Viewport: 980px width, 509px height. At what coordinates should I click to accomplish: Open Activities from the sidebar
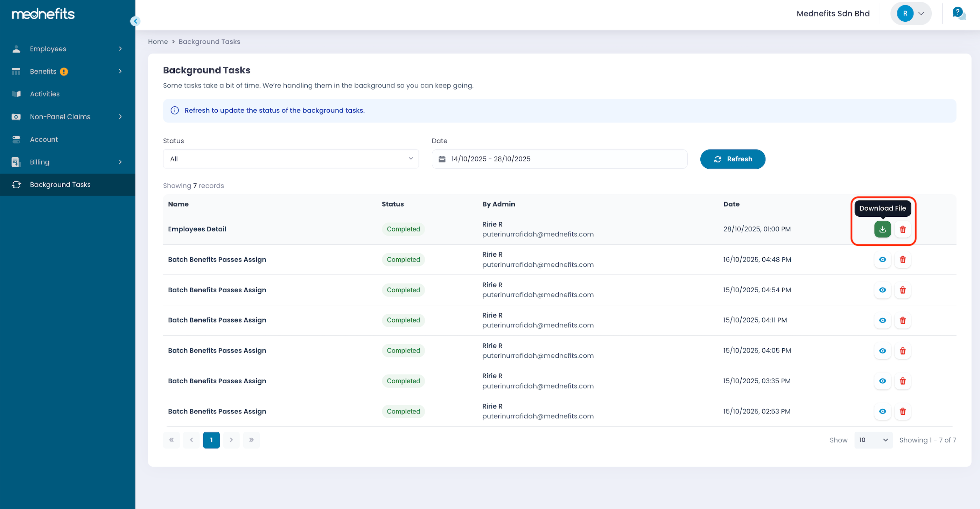[x=45, y=94]
